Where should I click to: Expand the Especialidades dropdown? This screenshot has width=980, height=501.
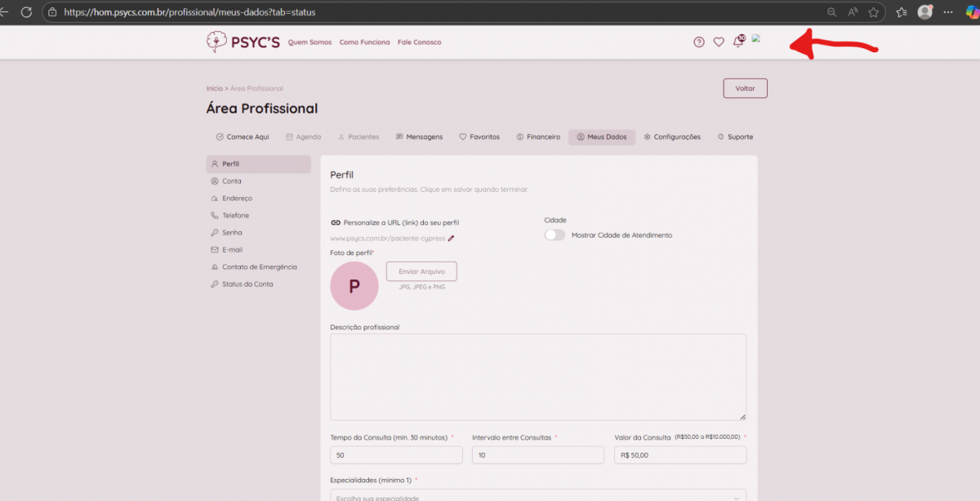click(537, 496)
